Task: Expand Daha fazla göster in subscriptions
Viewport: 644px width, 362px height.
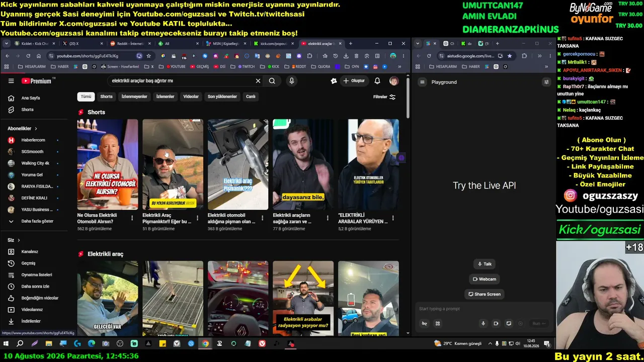Action: [33, 221]
